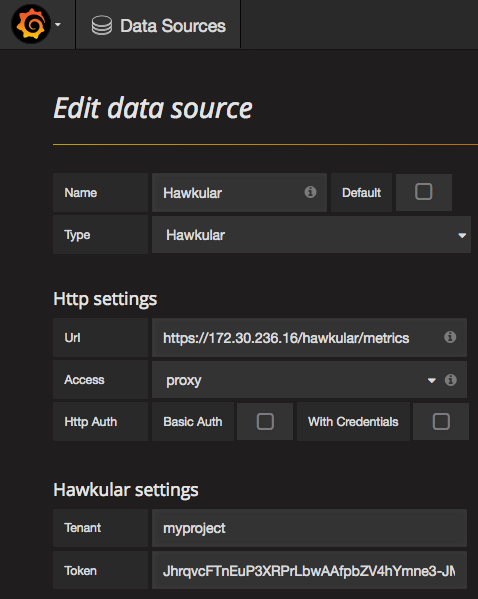Click the Name field containing Hawkular
This screenshot has width=478, height=599.
[x=239, y=193]
